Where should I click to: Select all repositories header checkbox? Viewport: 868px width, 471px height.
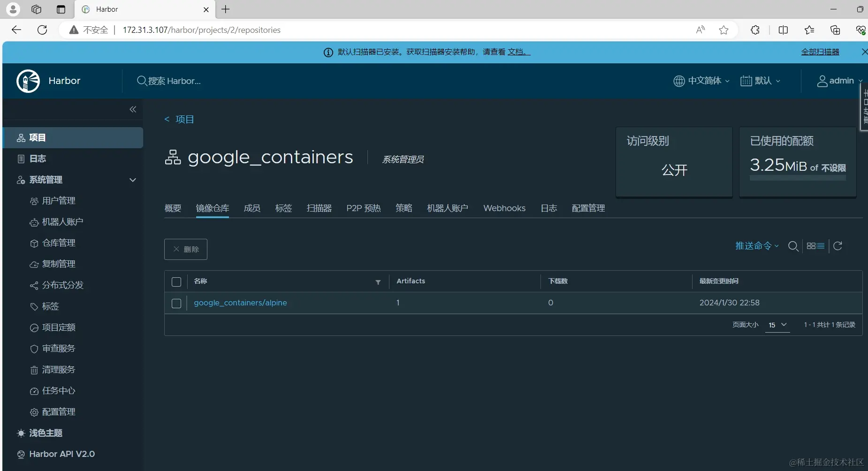[176, 282]
